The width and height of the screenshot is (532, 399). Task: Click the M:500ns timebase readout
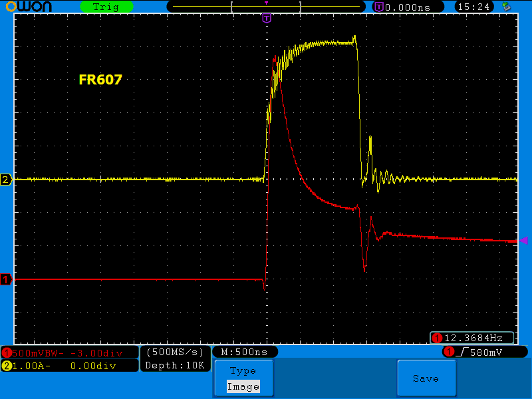245,352
